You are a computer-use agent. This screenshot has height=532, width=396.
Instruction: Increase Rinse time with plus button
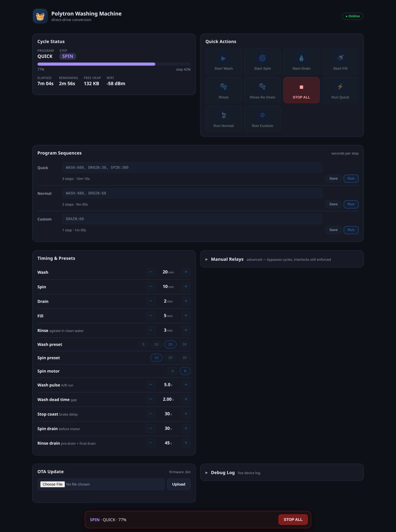(186, 330)
